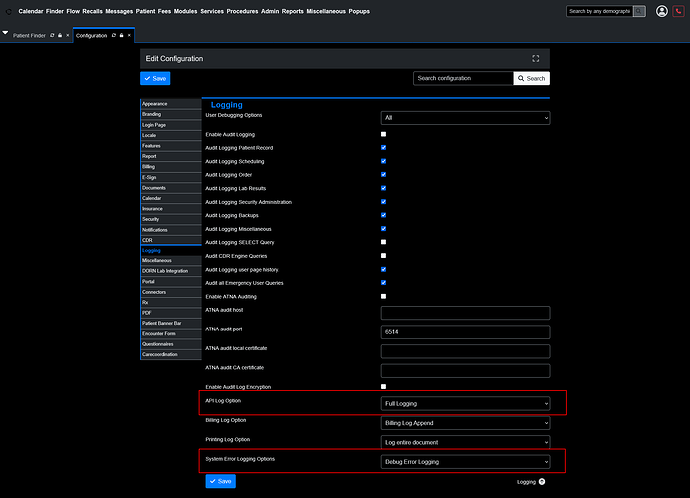This screenshot has width=690, height=498.
Task: Select E-Sign in the settings sidebar
Action: tap(171, 177)
